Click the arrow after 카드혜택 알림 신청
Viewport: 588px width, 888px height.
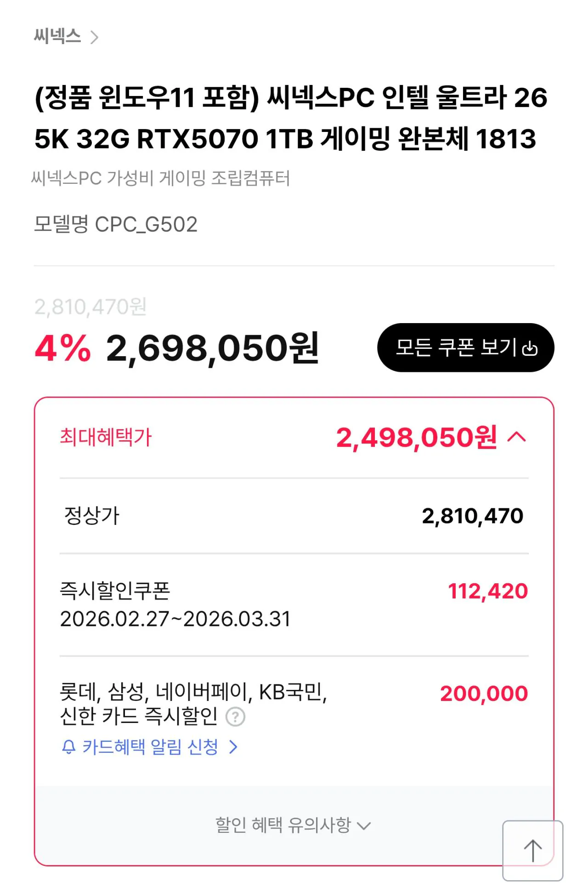coord(233,747)
